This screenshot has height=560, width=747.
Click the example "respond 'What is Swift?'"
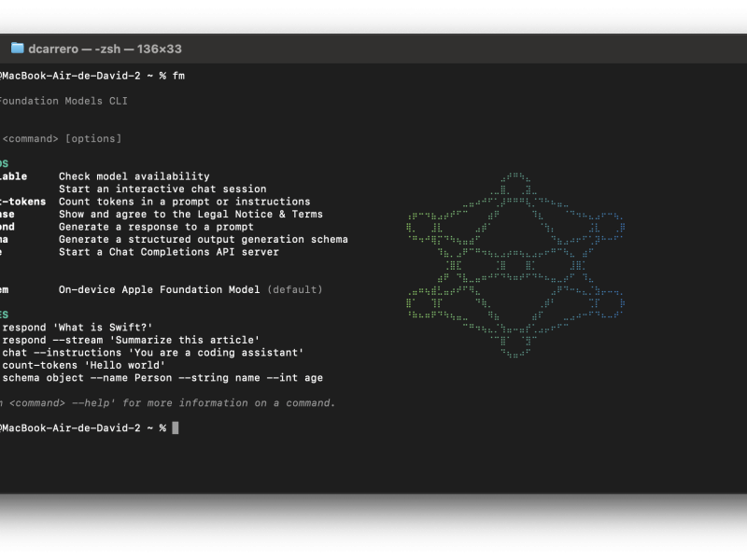pyautogui.click(x=78, y=328)
